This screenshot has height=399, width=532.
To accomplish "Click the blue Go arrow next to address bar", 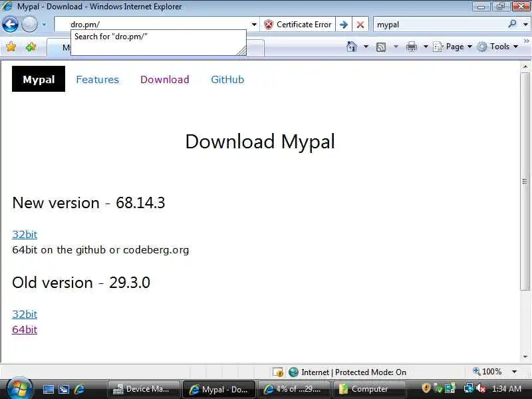I will point(344,25).
